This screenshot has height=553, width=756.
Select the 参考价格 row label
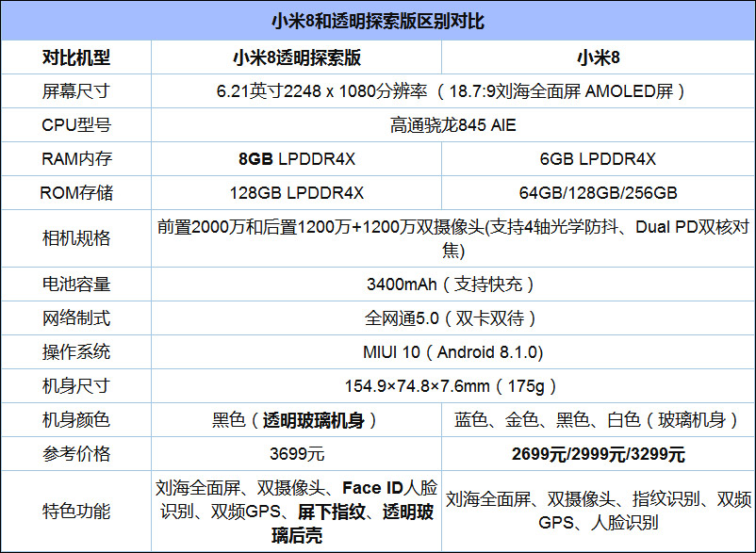click(x=76, y=454)
